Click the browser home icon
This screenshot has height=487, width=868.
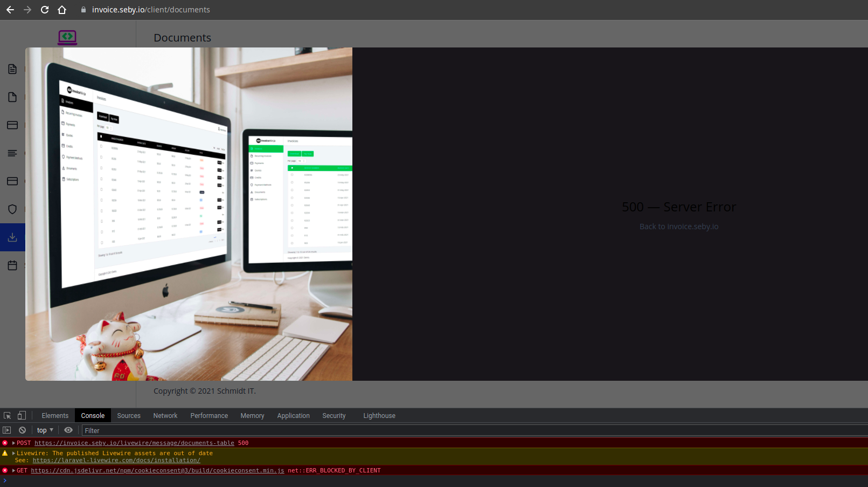62,9
